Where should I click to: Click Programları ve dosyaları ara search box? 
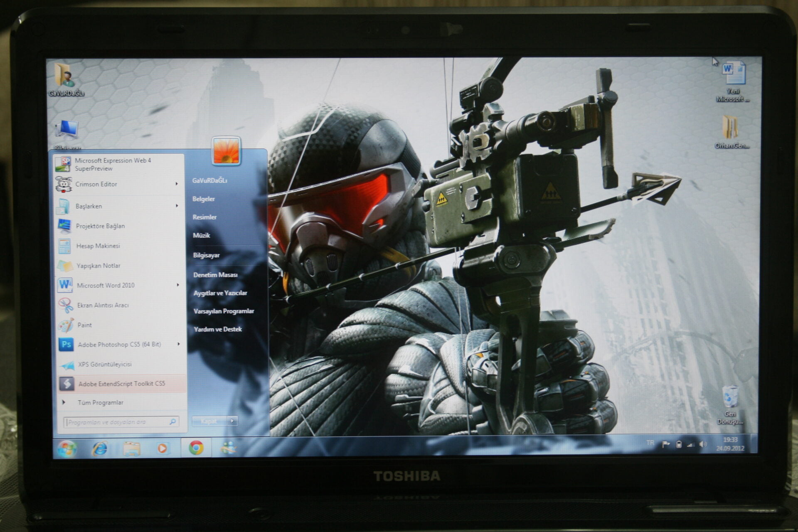(121, 422)
